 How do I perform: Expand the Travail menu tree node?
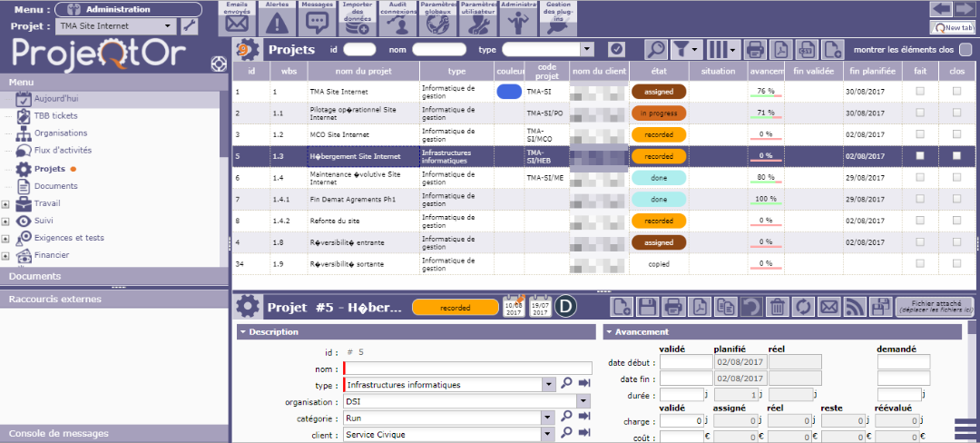click(5, 203)
